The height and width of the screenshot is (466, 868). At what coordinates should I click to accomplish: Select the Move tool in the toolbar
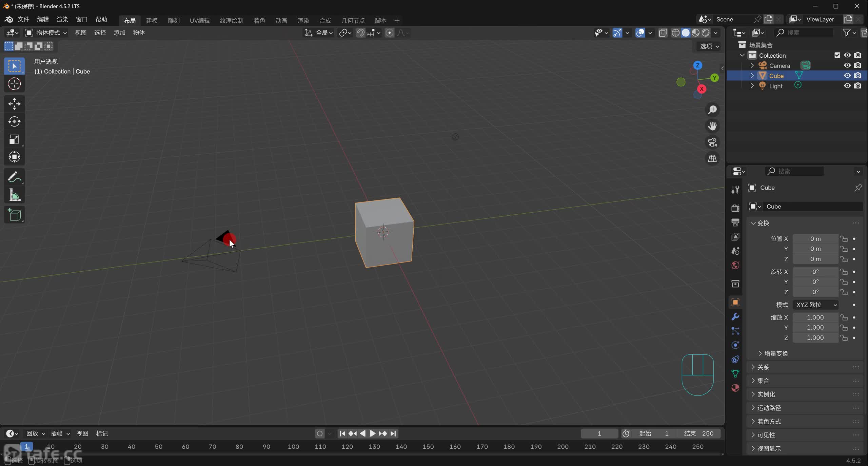pos(14,104)
